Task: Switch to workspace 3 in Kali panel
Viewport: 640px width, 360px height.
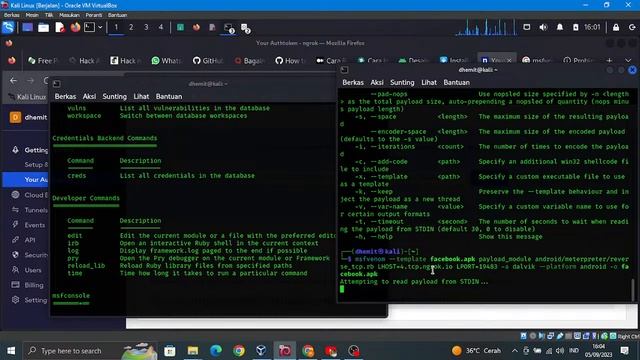Action: [x=146, y=27]
